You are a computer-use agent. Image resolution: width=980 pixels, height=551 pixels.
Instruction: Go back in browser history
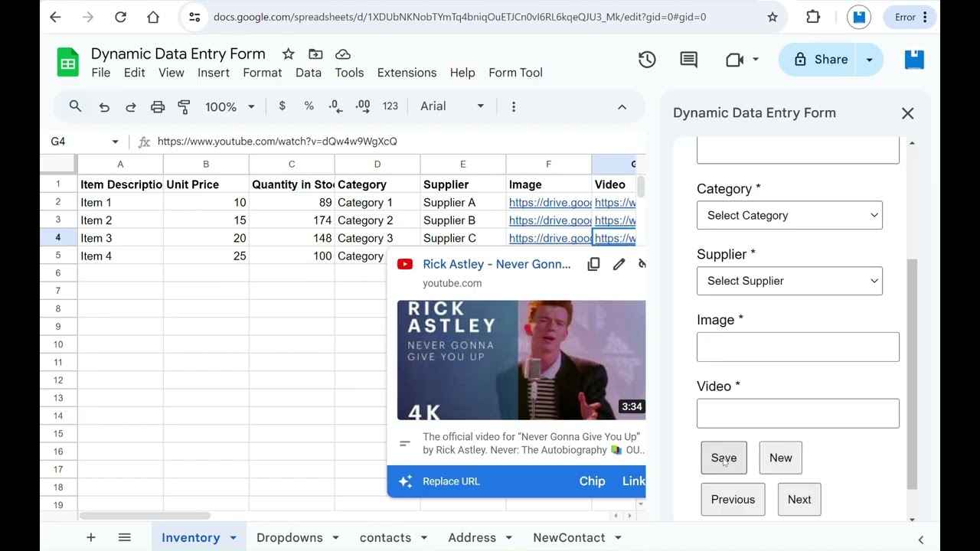[x=55, y=17]
